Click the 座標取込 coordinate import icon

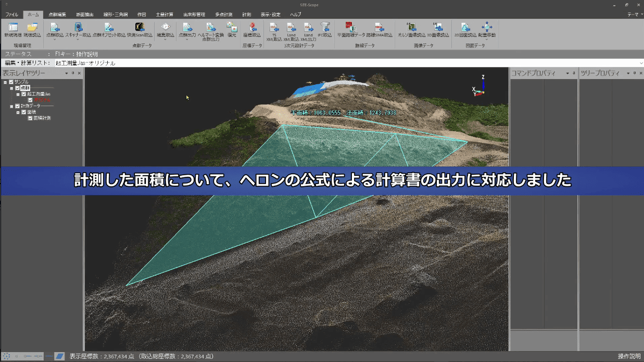252,27
